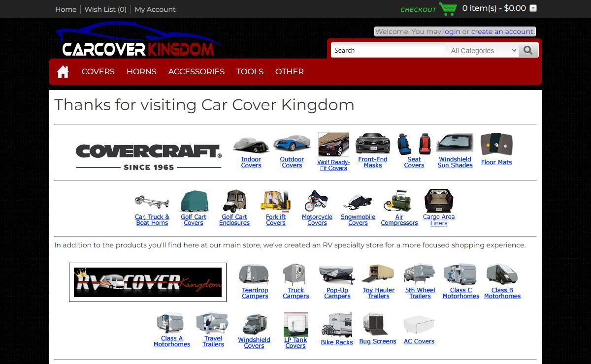Click the Covercraft Since 1965 banner
Viewport: 591px width, 364px height.
pos(149,157)
